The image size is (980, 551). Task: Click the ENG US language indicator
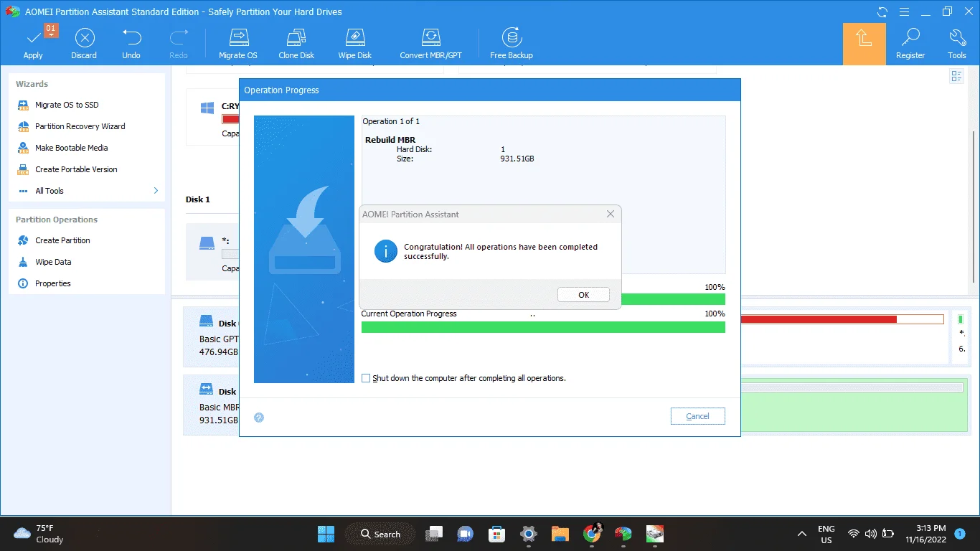pos(826,534)
